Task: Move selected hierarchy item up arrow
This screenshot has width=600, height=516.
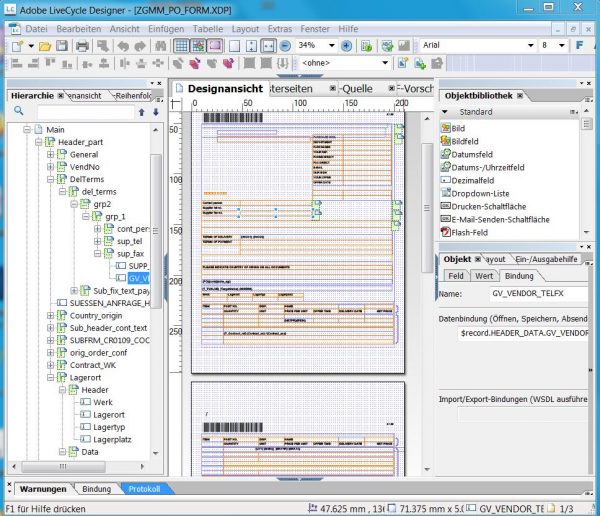Action: point(141,113)
